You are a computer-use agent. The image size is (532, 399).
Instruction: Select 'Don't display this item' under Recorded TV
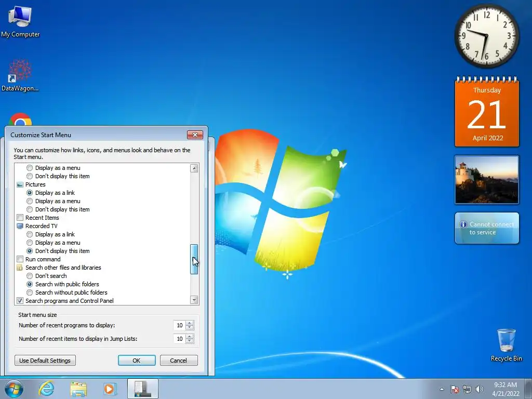point(30,251)
